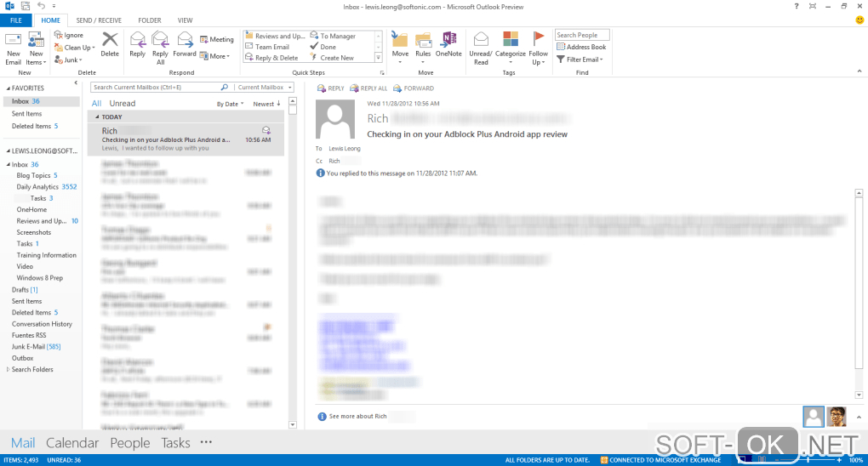868x466 pixels.
Task: Collapse the FAVORITES section
Action: point(9,88)
